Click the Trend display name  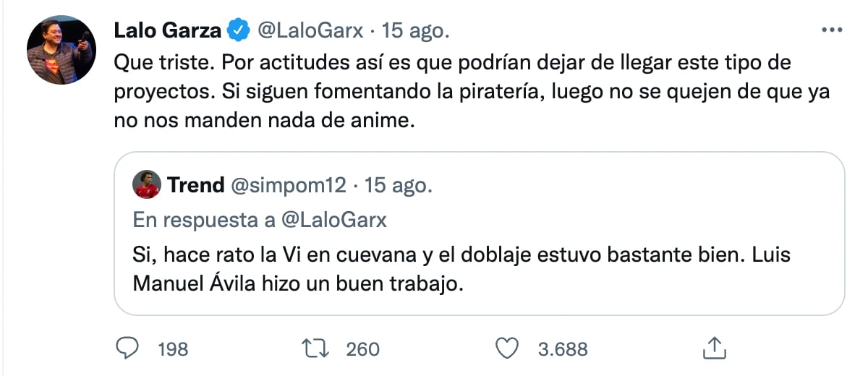(x=195, y=185)
